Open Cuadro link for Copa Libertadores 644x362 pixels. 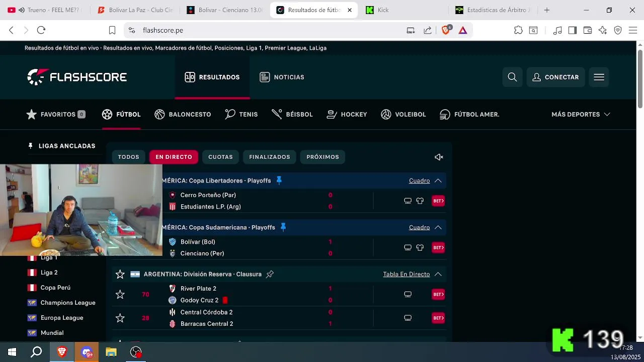(x=419, y=180)
